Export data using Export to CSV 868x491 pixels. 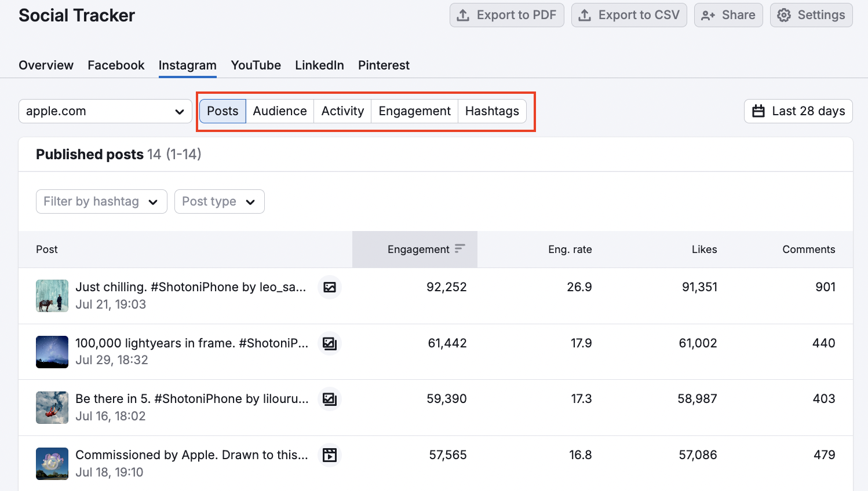click(x=629, y=15)
